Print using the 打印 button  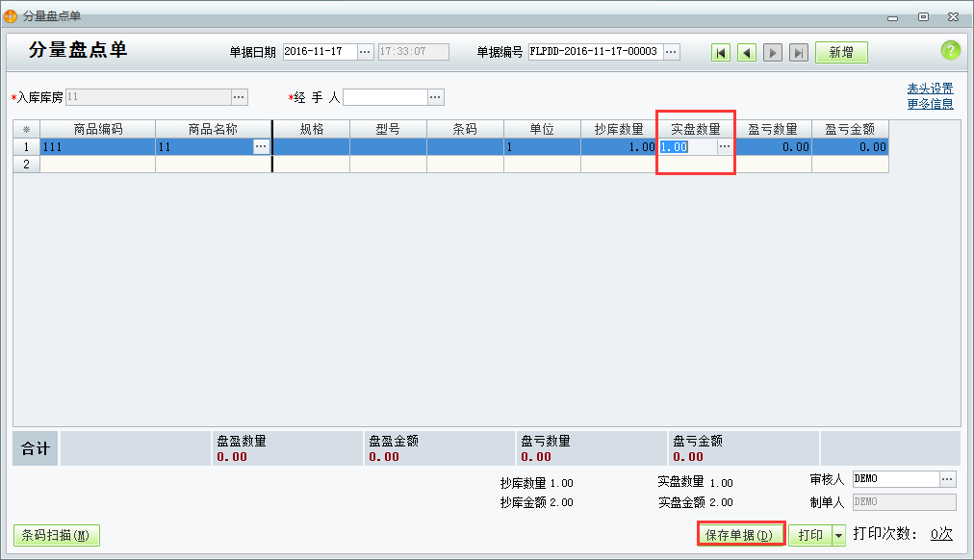[811, 536]
